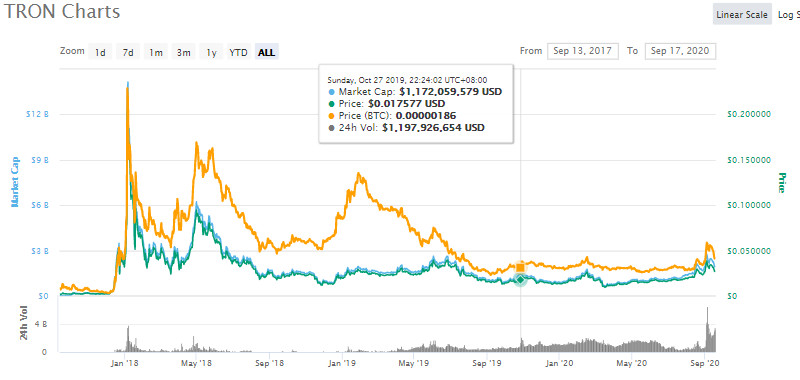Click the May '19 time axis label
This screenshot has height=380, width=800.
click(413, 364)
